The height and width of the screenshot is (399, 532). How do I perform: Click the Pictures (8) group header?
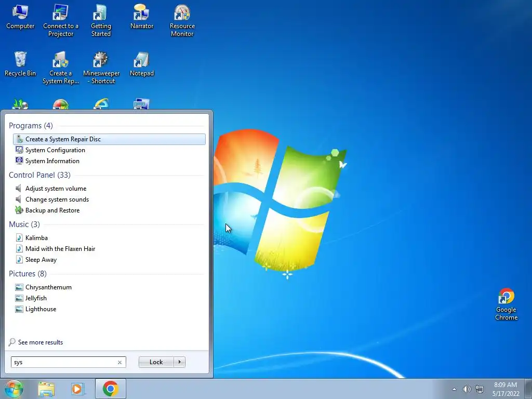click(28, 273)
